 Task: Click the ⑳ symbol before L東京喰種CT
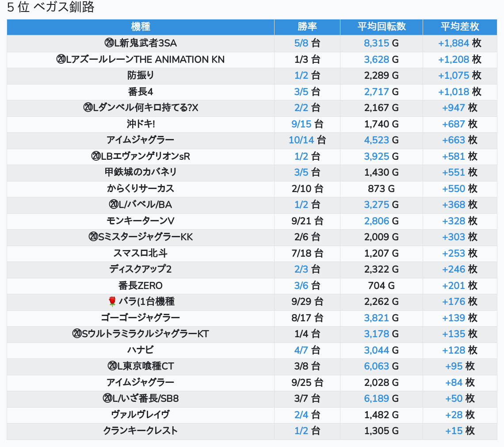(x=112, y=366)
